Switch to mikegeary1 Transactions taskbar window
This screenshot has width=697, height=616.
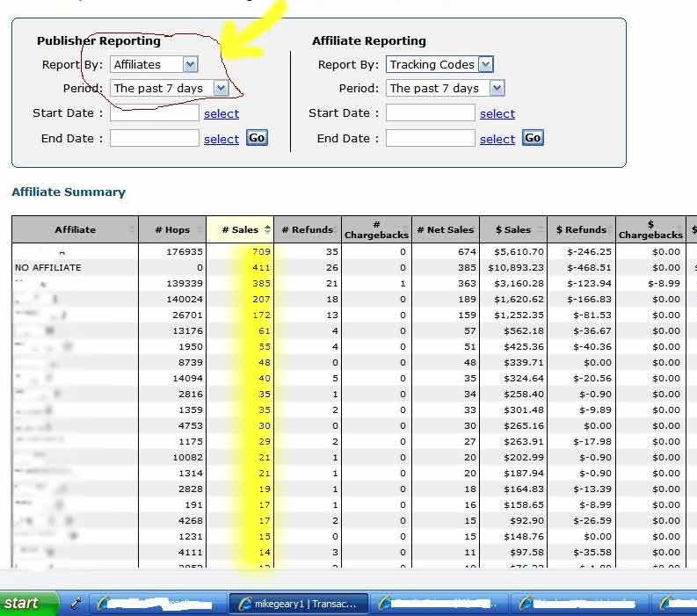pyautogui.click(x=298, y=603)
